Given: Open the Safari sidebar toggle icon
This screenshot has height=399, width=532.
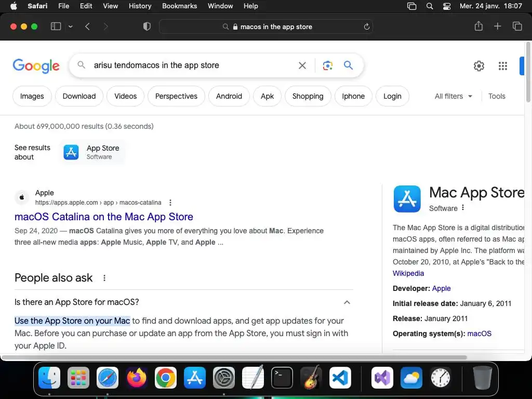Looking at the screenshot, I should (x=56, y=26).
